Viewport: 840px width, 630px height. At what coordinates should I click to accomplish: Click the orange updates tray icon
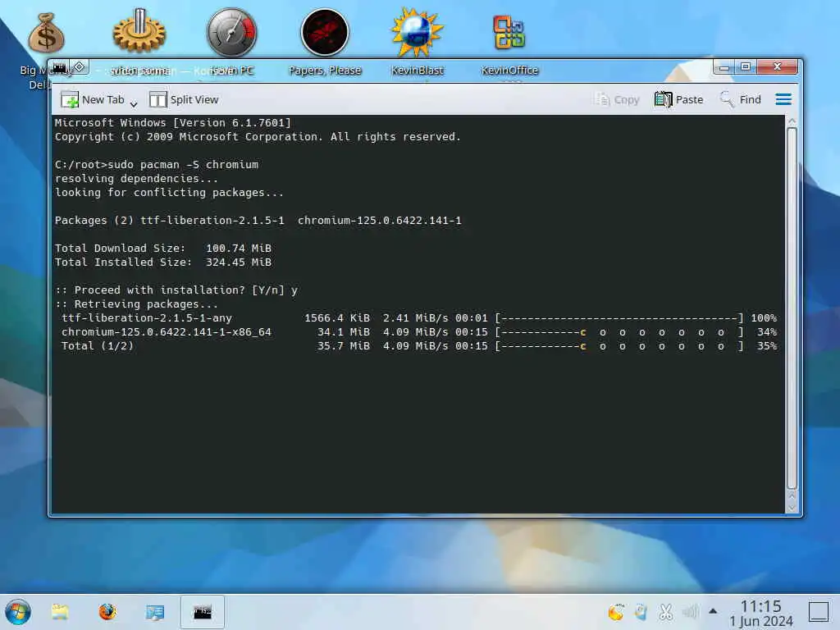pos(617,611)
